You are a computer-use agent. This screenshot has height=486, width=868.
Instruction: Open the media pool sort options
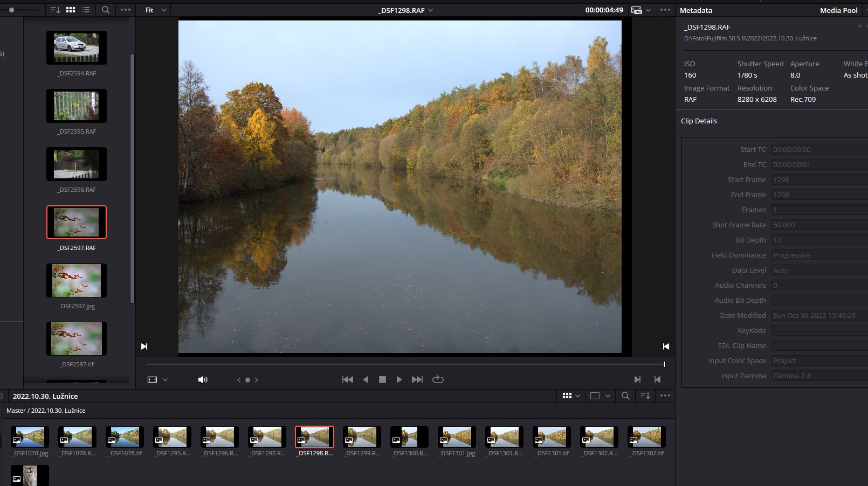click(x=645, y=396)
